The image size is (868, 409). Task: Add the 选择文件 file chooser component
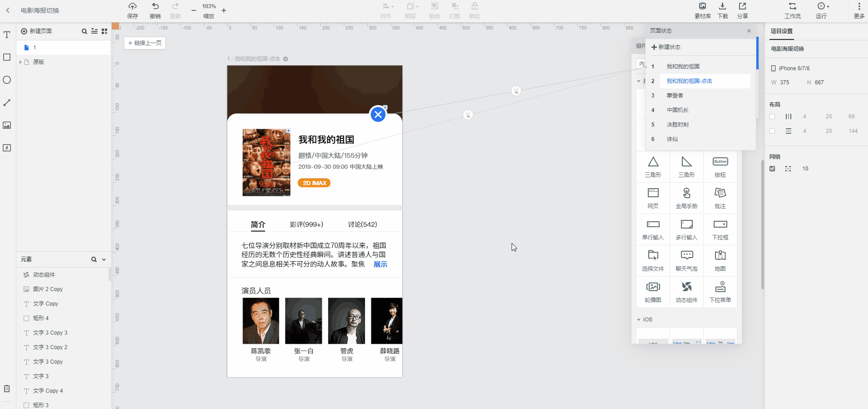coord(653,261)
